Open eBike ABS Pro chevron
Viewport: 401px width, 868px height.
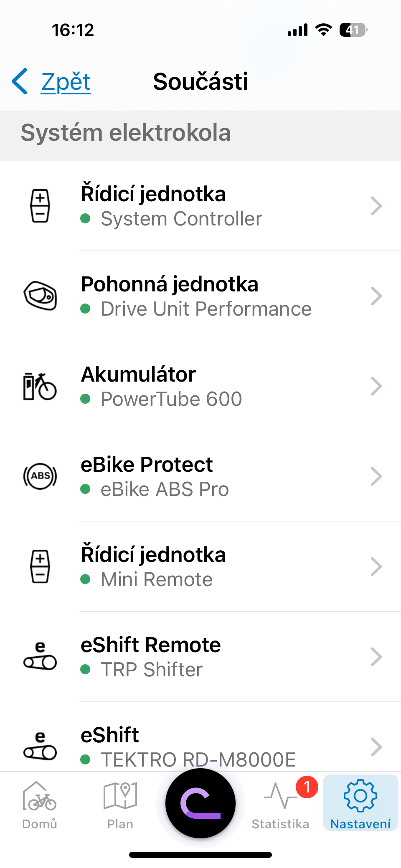tap(376, 476)
